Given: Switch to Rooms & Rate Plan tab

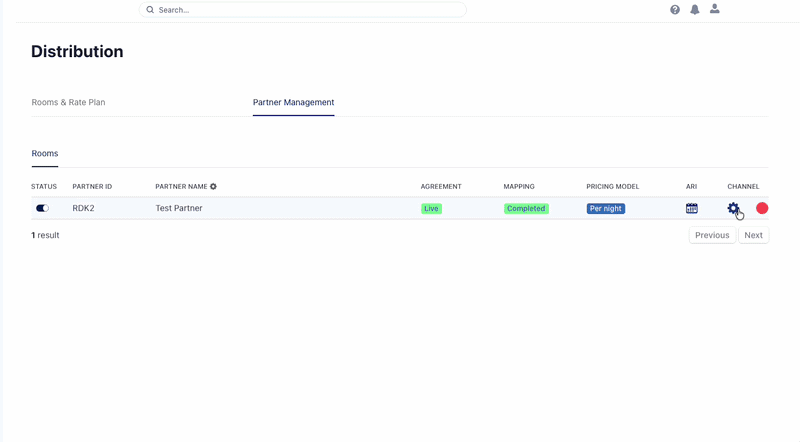Looking at the screenshot, I should (68, 102).
